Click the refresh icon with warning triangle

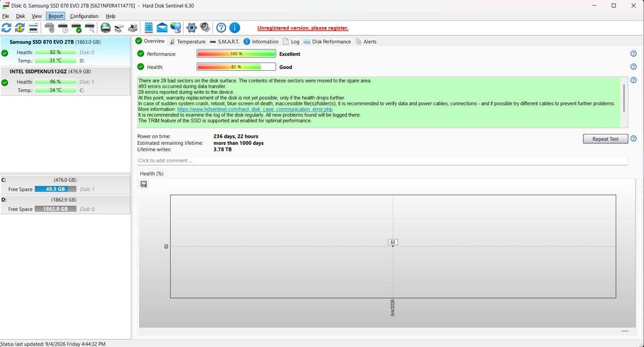click(x=20, y=28)
